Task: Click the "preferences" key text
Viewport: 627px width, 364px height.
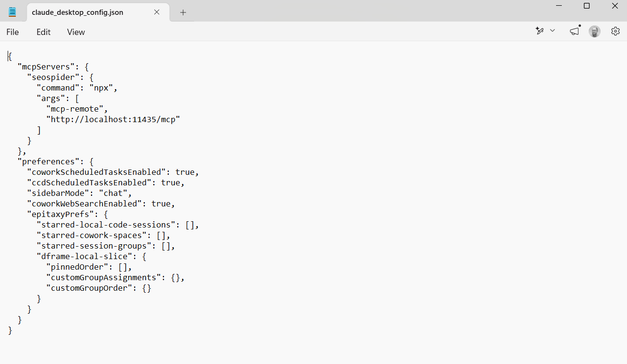Action: click(48, 161)
